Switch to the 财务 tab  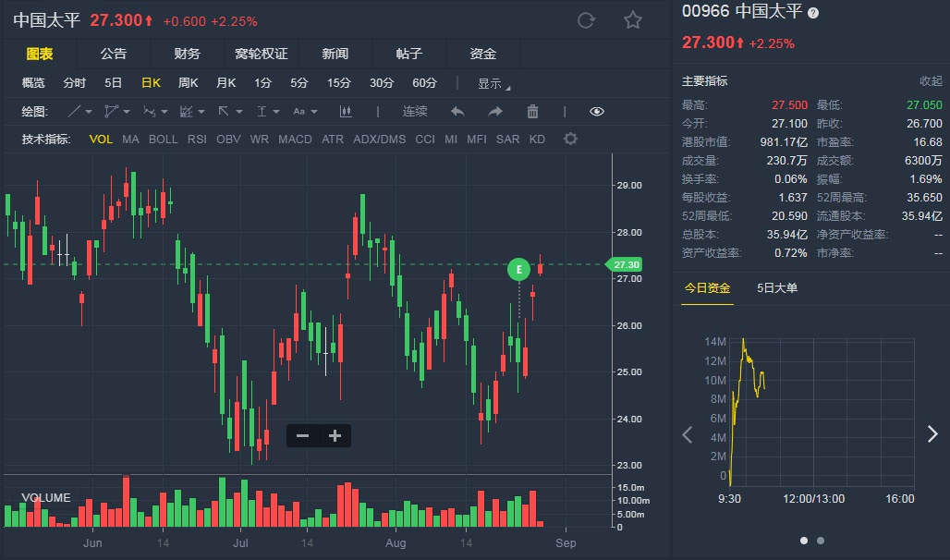point(187,54)
